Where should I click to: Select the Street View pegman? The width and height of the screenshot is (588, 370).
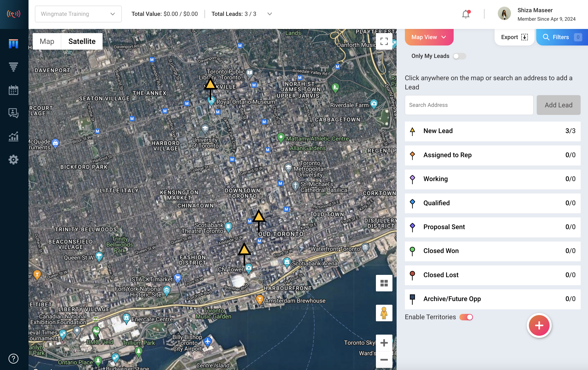click(384, 313)
